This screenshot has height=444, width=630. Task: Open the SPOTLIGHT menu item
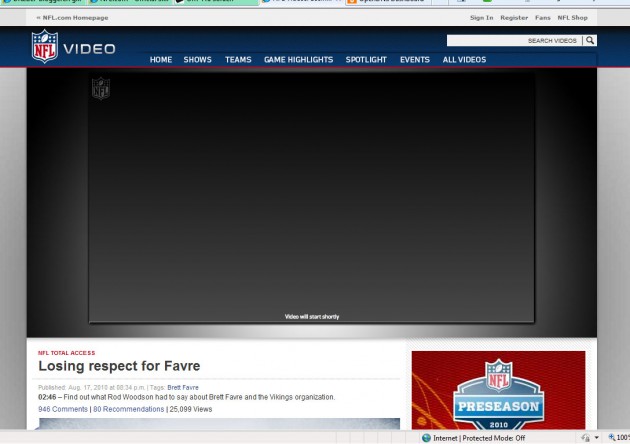[x=366, y=60]
